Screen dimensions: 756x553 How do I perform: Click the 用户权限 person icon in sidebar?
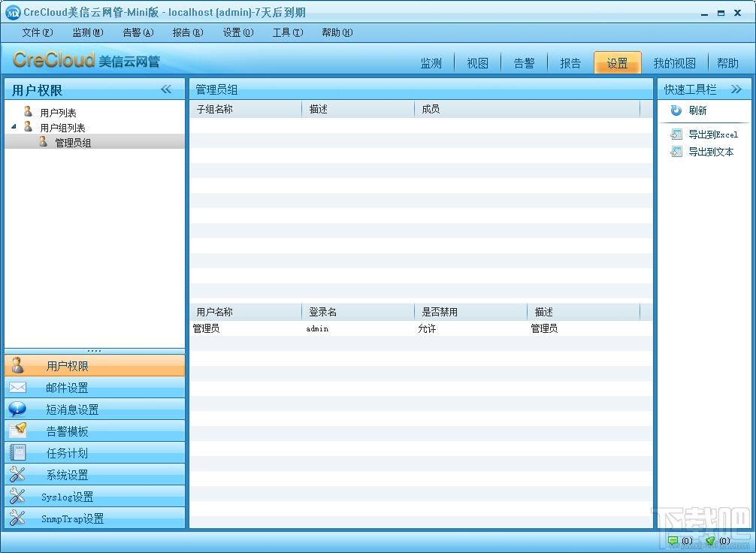(18, 365)
